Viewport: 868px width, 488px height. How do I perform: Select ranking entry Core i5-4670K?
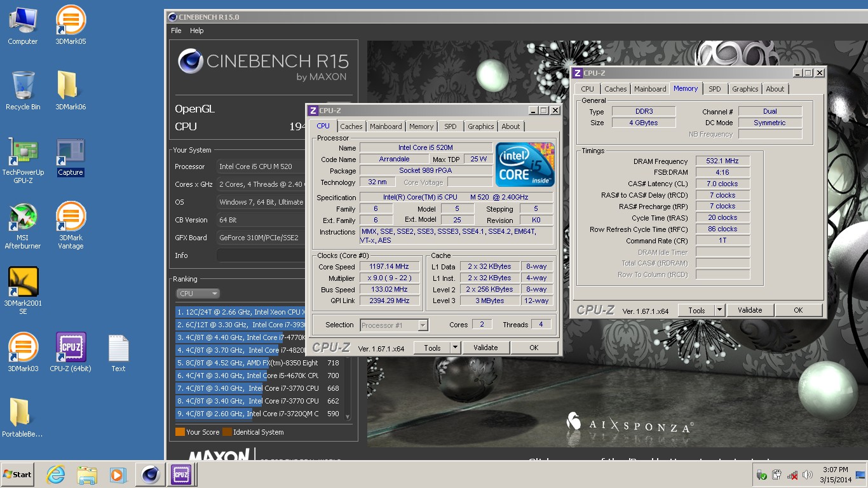(x=259, y=376)
